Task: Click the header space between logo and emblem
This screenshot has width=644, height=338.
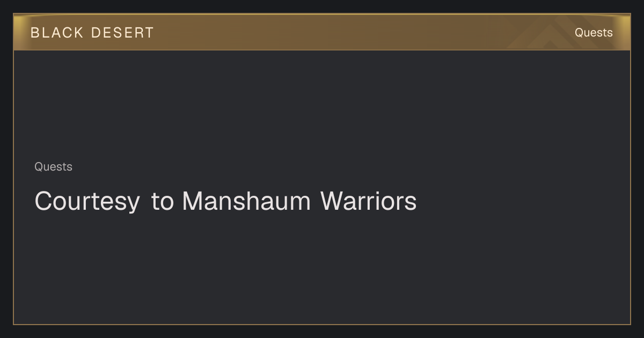Action: tap(330, 32)
